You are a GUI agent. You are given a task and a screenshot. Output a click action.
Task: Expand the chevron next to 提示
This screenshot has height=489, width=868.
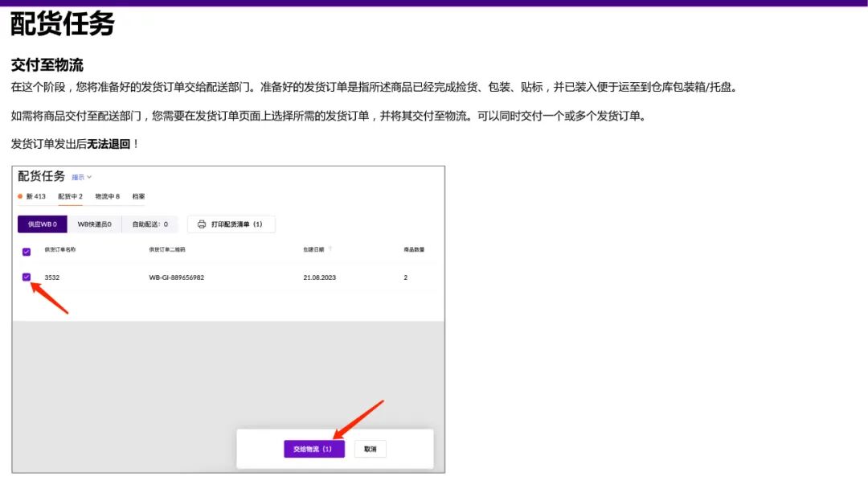pos(89,176)
